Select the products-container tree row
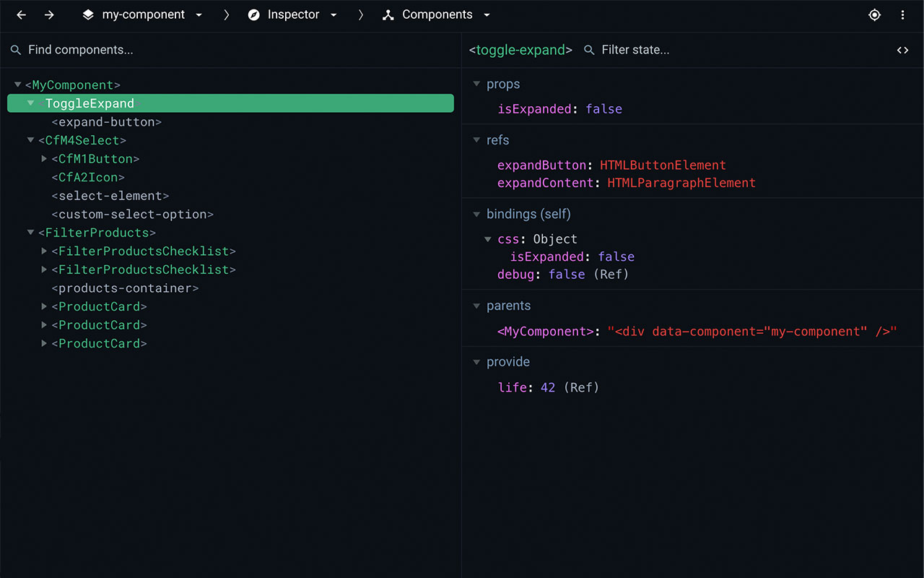 pos(230,288)
